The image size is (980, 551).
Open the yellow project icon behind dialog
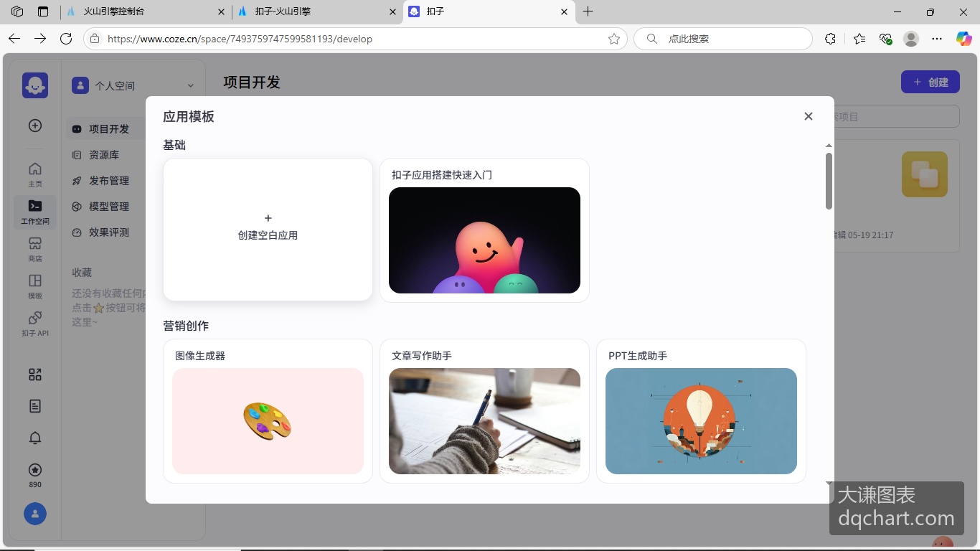pos(925,174)
